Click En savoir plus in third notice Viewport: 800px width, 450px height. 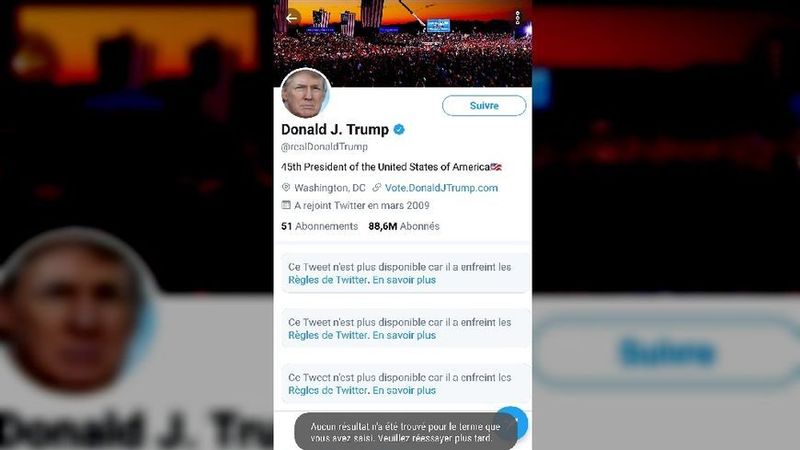[x=404, y=390]
